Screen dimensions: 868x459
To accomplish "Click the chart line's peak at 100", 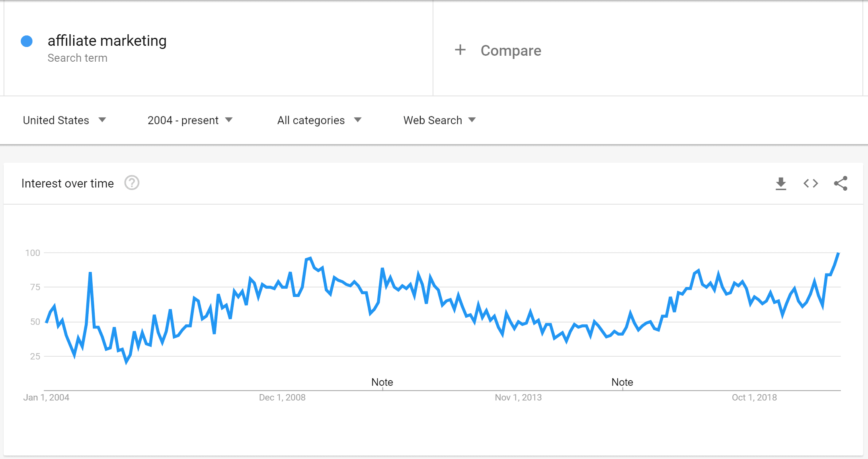I will (x=838, y=254).
